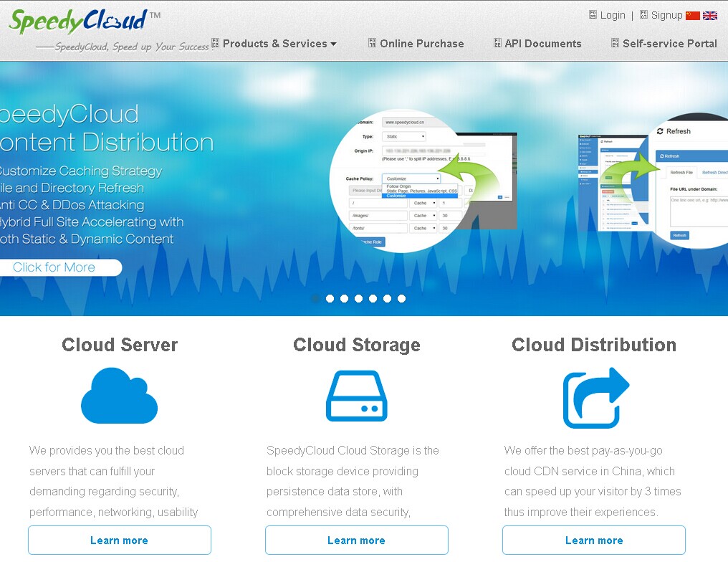Switch language using the Chinese flag
Screen dimensions: 728x562
pyautogui.click(x=693, y=16)
